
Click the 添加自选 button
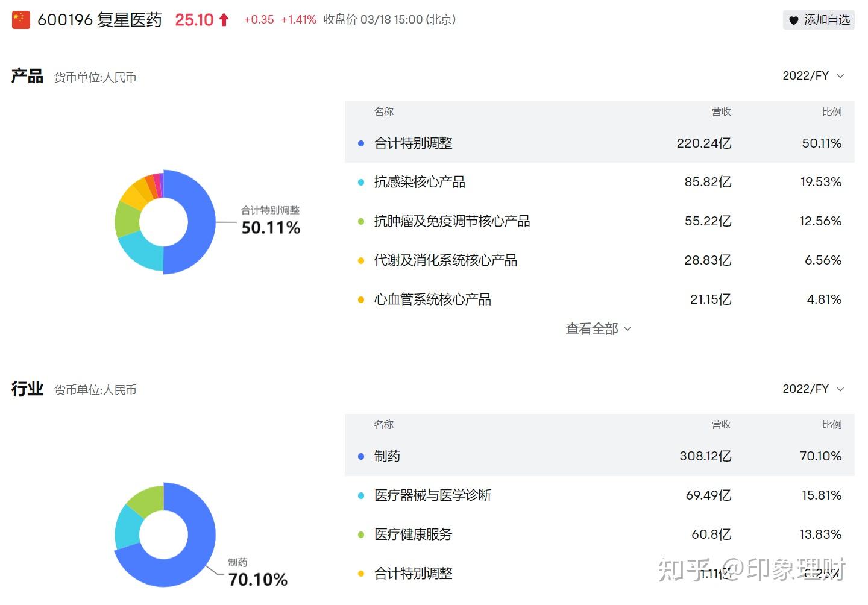[x=819, y=20]
